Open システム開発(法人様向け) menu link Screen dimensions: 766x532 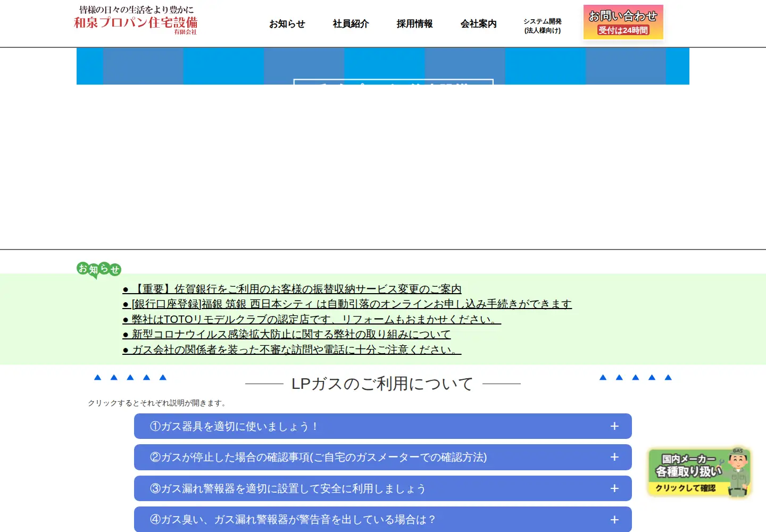[x=542, y=26]
